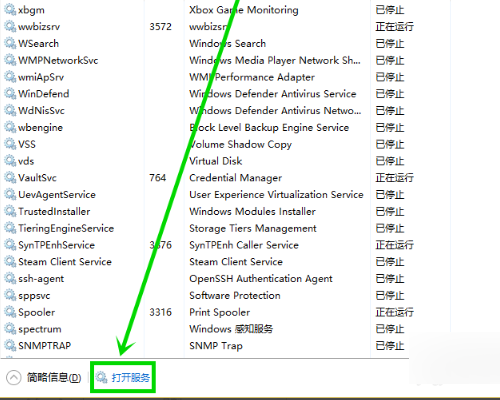The width and height of the screenshot is (500, 400).
Task: Click the TrustedInstaller gear icon
Action: pos(10,211)
